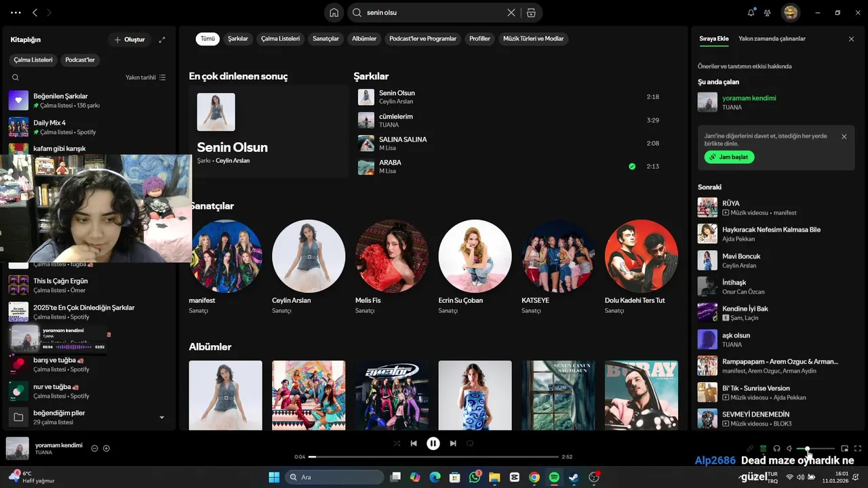Filter the library by Çalma Listeleri chip

(x=33, y=60)
